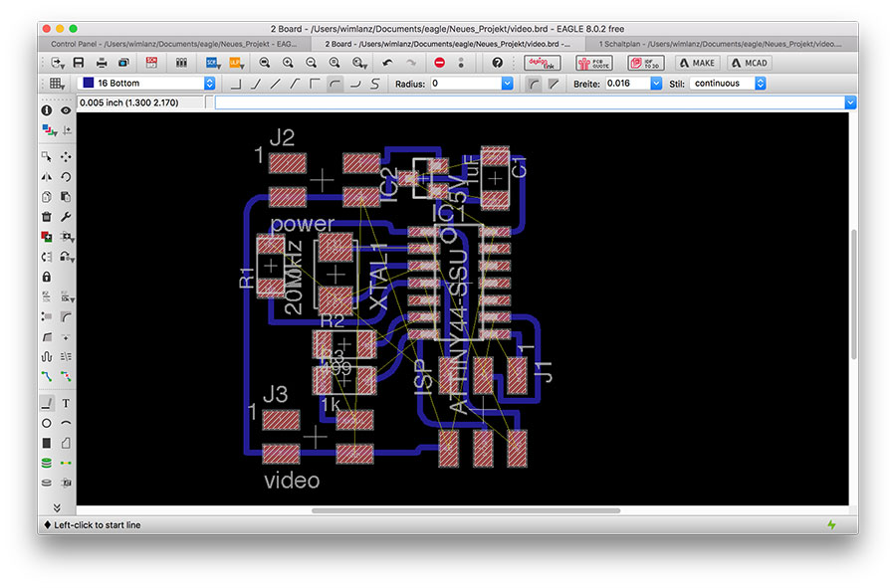The image size is (896, 588).
Task: Open the zoom select dropdown icon
Action: click(358, 63)
